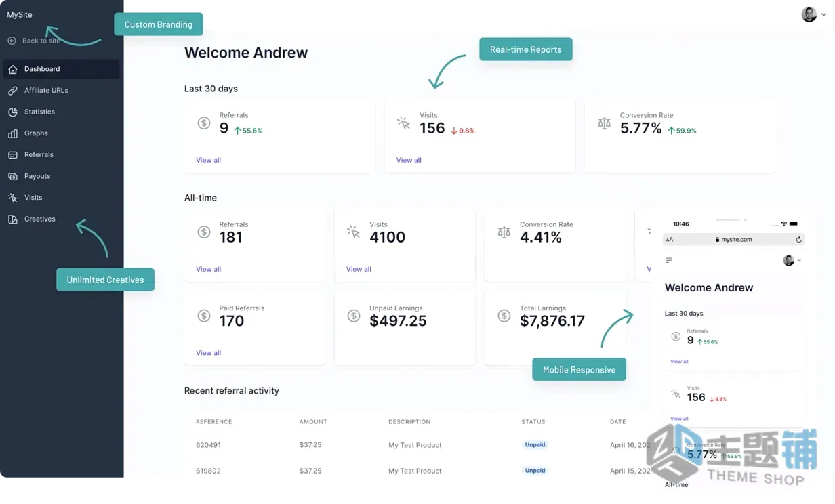The width and height of the screenshot is (835, 504).
Task: Click View all under Paid Referrals 170
Action: tap(208, 353)
